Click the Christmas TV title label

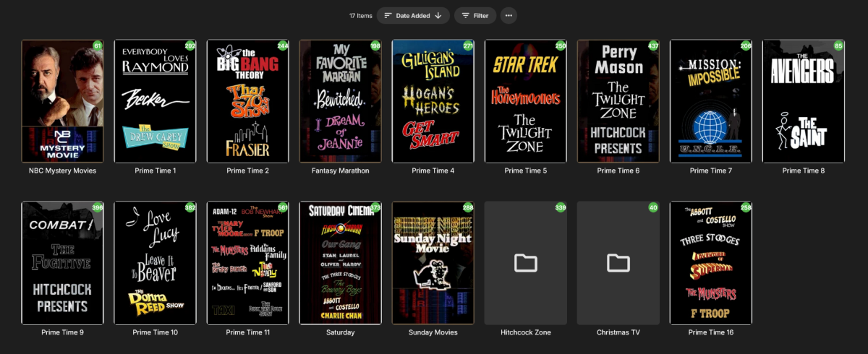[x=618, y=333]
